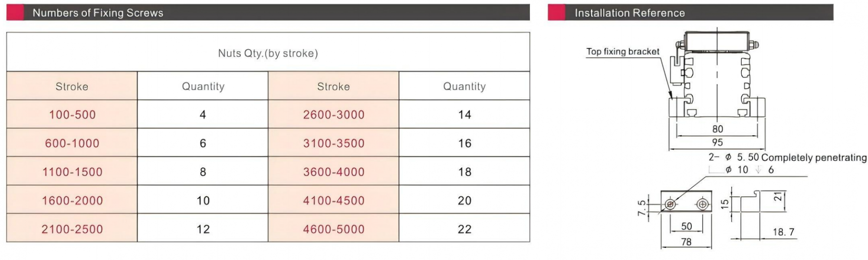Click the 95 width dimension
Screen dimensions: 868x260
click(717, 143)
